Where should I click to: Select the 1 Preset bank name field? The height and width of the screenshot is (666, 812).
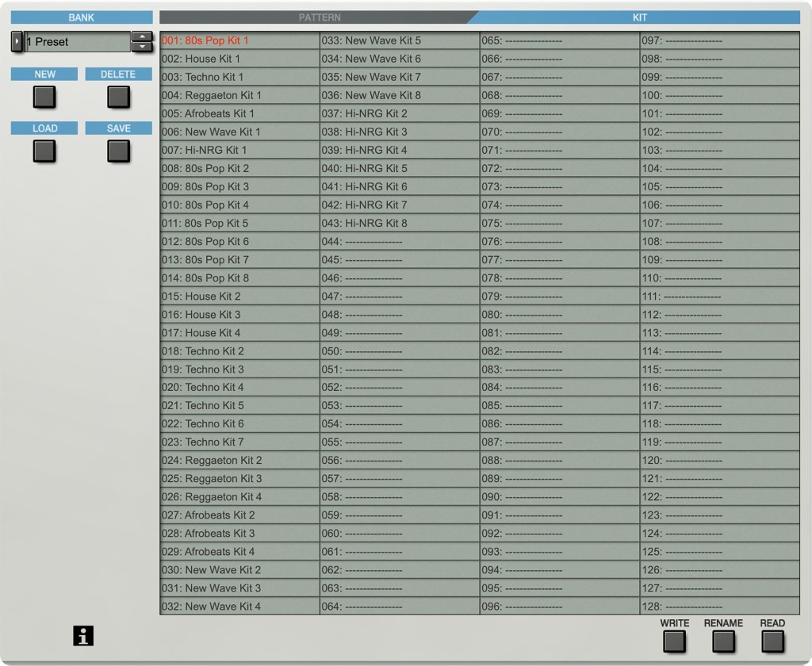point(77,42)
